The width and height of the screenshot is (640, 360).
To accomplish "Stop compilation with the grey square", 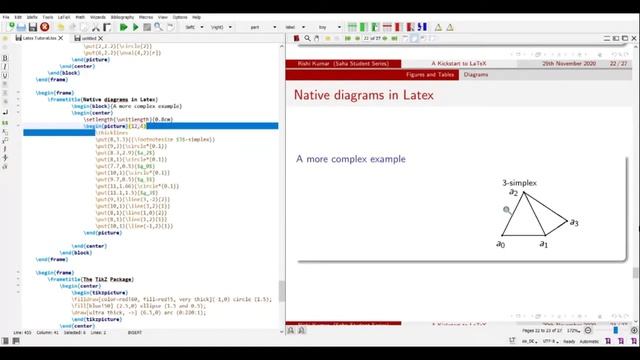I will pos(147,27).
